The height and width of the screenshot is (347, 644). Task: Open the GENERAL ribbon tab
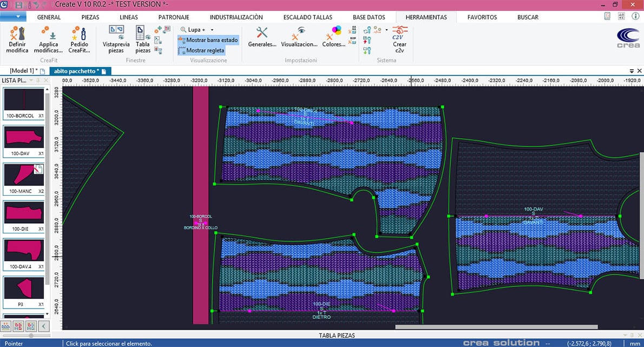click(49, 17)
